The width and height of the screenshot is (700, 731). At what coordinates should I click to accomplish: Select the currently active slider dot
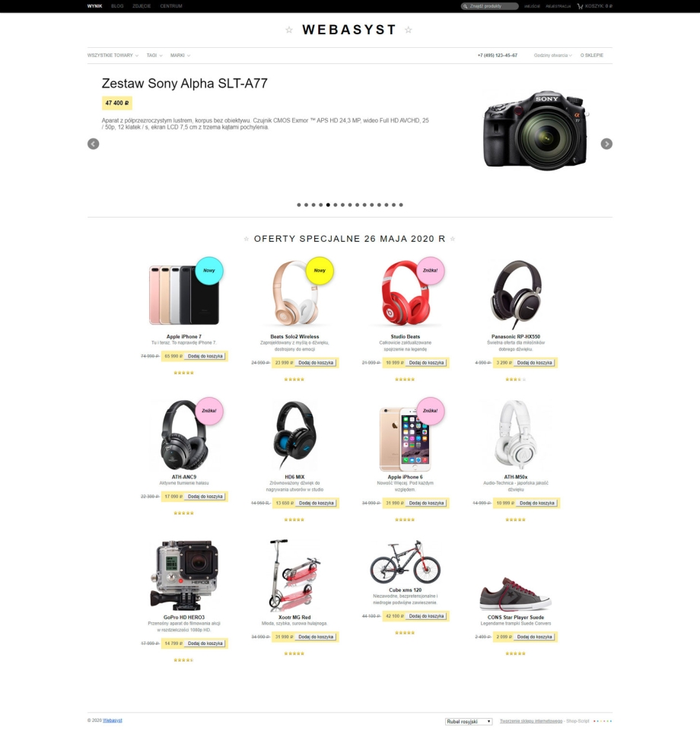point(328,205)
